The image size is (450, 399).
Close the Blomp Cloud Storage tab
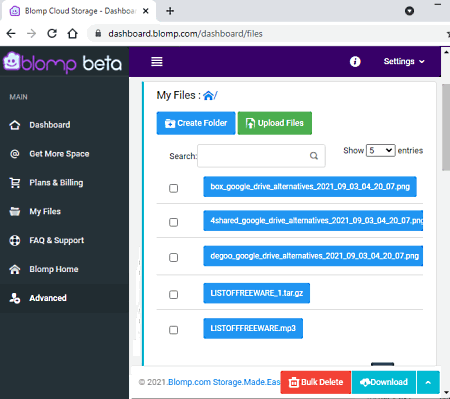tap(146, 11)
